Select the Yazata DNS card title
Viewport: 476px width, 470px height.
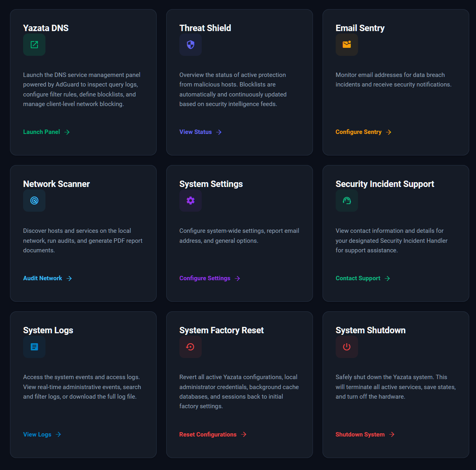click(x=46, y=28)
